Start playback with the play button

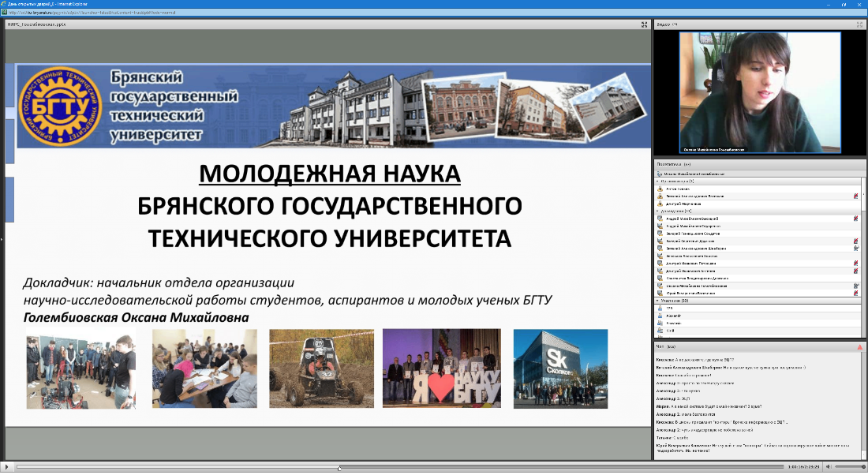pos(6,467)
